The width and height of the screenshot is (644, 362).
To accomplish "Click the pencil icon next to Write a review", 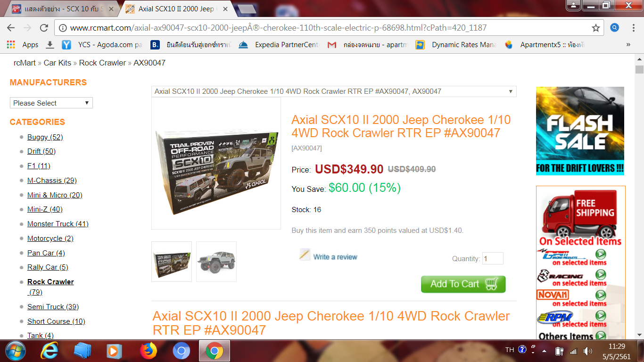I will pos(305,255).
